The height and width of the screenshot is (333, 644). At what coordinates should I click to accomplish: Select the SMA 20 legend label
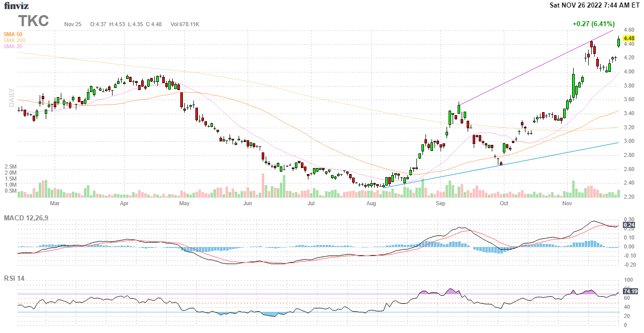13,46
